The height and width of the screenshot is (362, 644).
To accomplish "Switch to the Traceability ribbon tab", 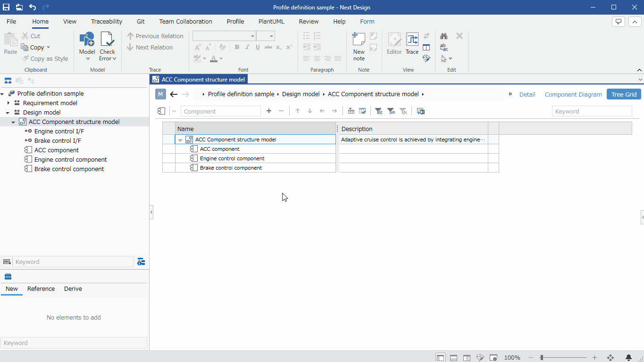I will point(107,21).
